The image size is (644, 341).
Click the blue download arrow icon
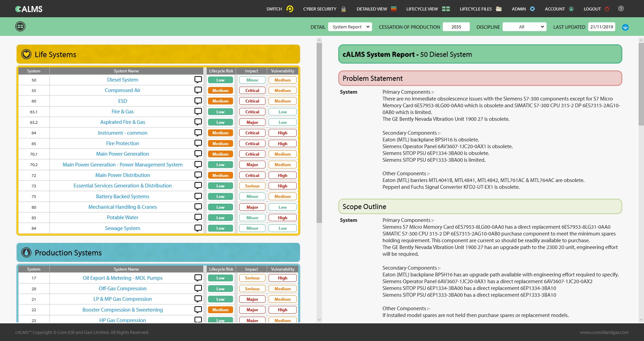pyautogui.click(x=625, y=27)
